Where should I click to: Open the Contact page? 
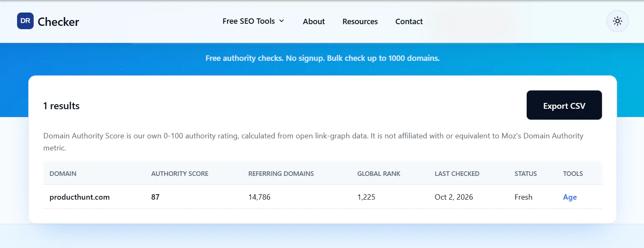pyautogui.click(x=409, y=22)
